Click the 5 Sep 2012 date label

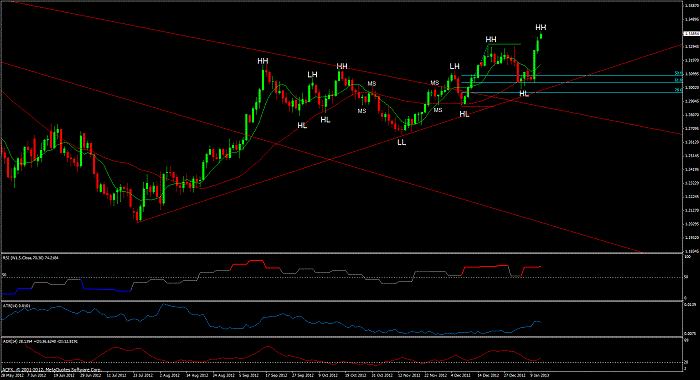(249, 376)
